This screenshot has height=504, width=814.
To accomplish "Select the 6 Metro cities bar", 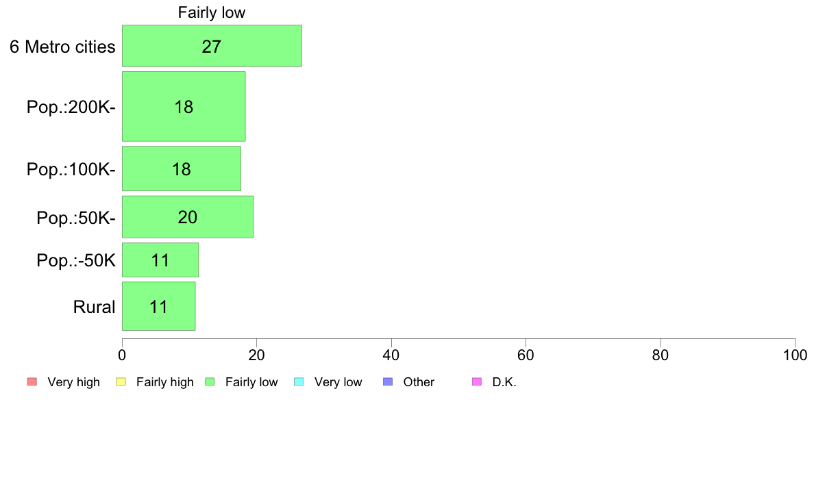I will 212,46.
